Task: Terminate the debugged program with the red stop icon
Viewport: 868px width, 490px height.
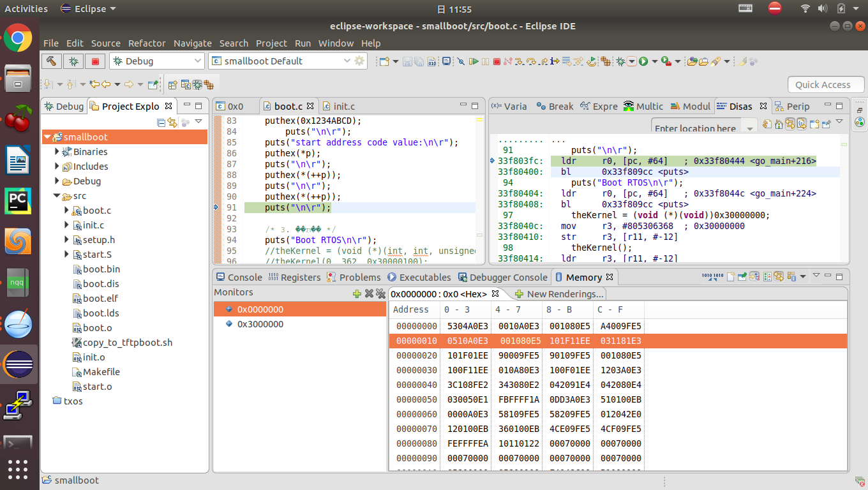Action: pos(495,61)
